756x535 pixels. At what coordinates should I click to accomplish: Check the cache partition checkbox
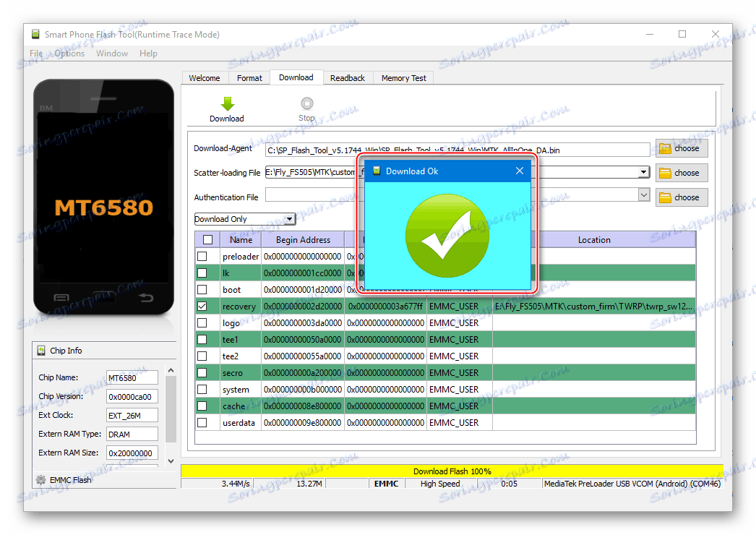[x=202, y=406]
